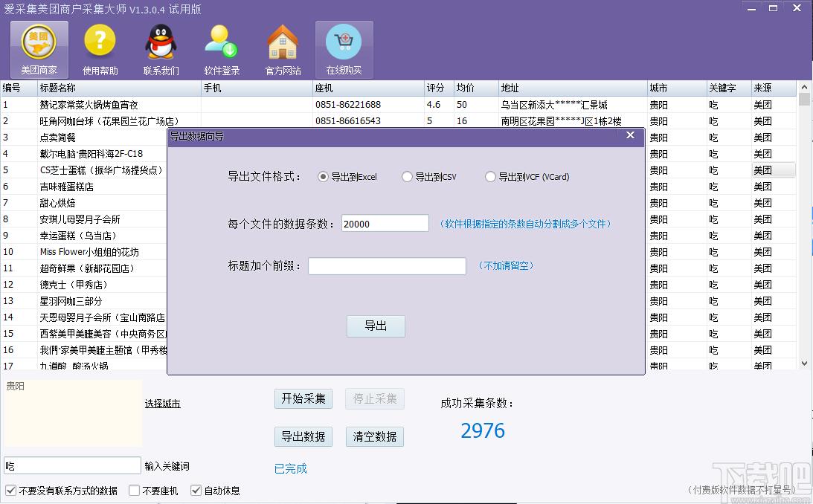Viewport: 813px width, 504px height.
Task: Select row 甜心烘焙
Action: coord(57,203)
